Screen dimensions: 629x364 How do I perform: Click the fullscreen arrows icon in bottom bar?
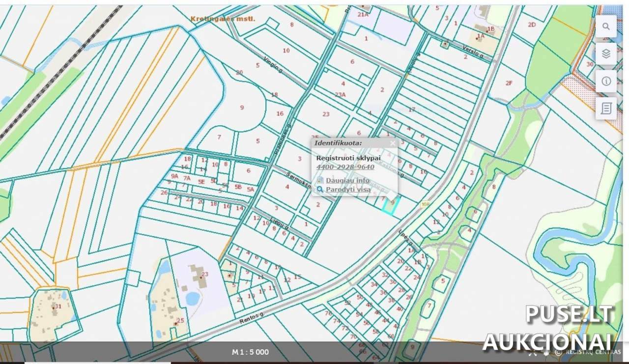(532, 352)
